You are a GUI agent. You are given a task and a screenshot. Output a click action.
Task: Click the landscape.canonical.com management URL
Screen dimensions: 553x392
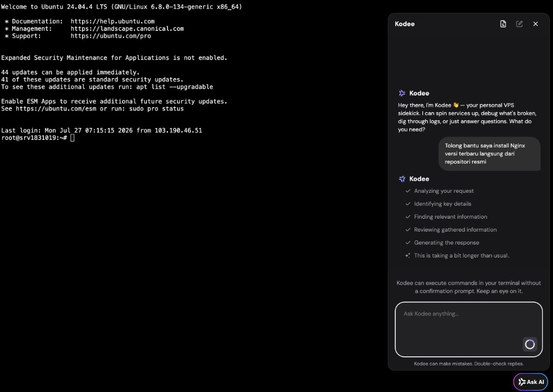[x=127, y=29]
